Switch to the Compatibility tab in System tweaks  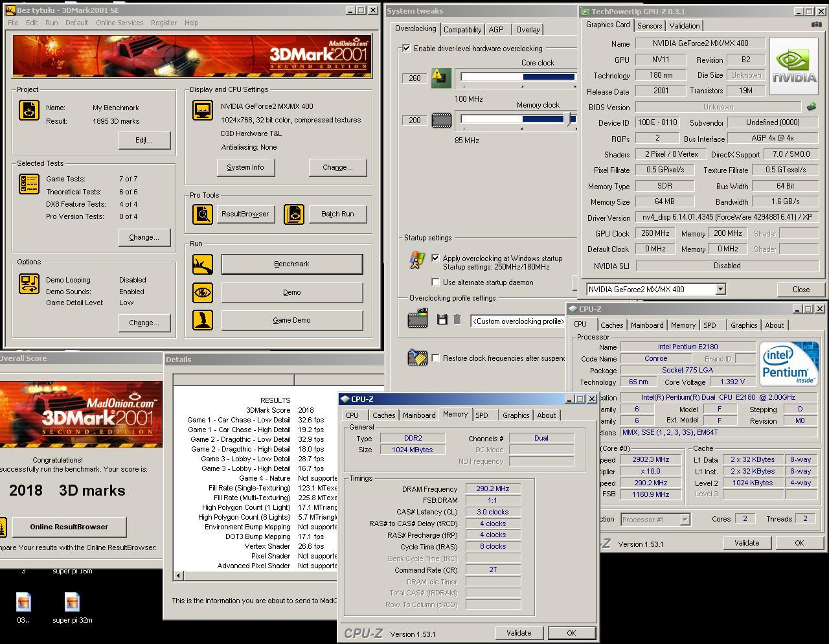462,30
